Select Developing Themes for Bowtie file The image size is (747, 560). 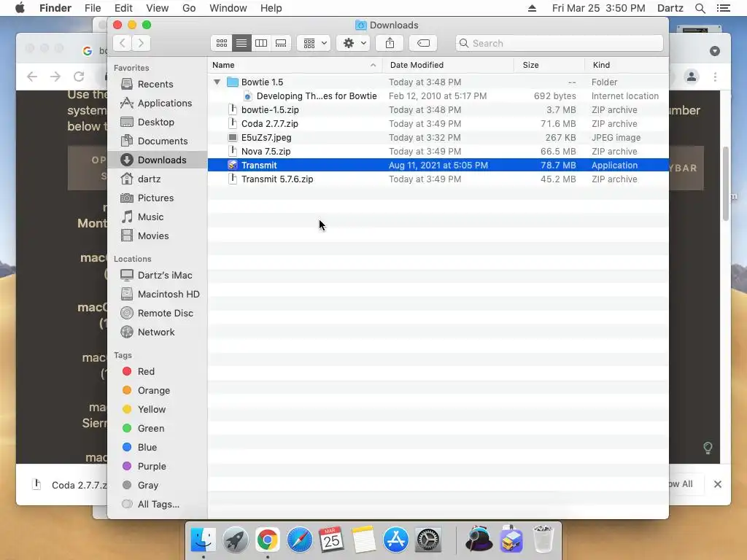(438, 96)
